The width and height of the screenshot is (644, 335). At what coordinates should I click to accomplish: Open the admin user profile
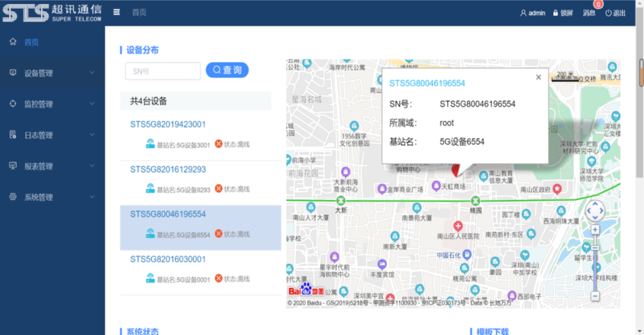[532, 13]
